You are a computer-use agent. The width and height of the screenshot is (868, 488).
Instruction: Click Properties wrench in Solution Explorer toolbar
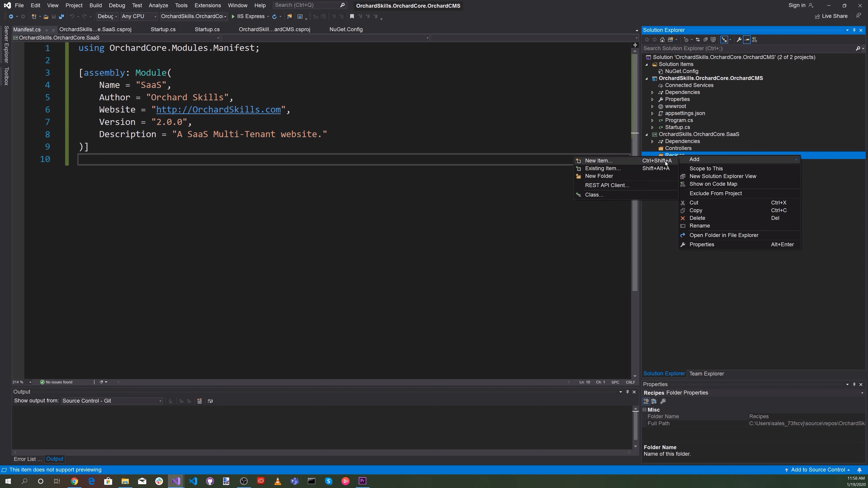739,40
